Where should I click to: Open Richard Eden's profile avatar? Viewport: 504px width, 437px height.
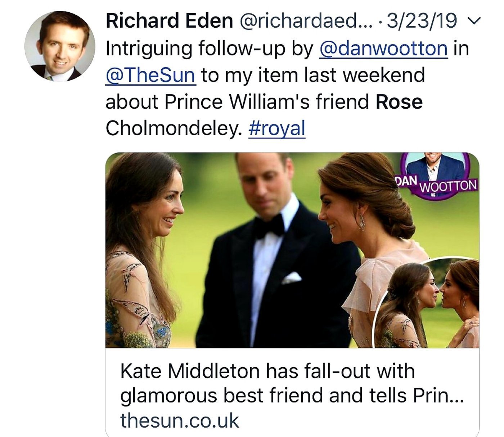click(x=60, y=46)
